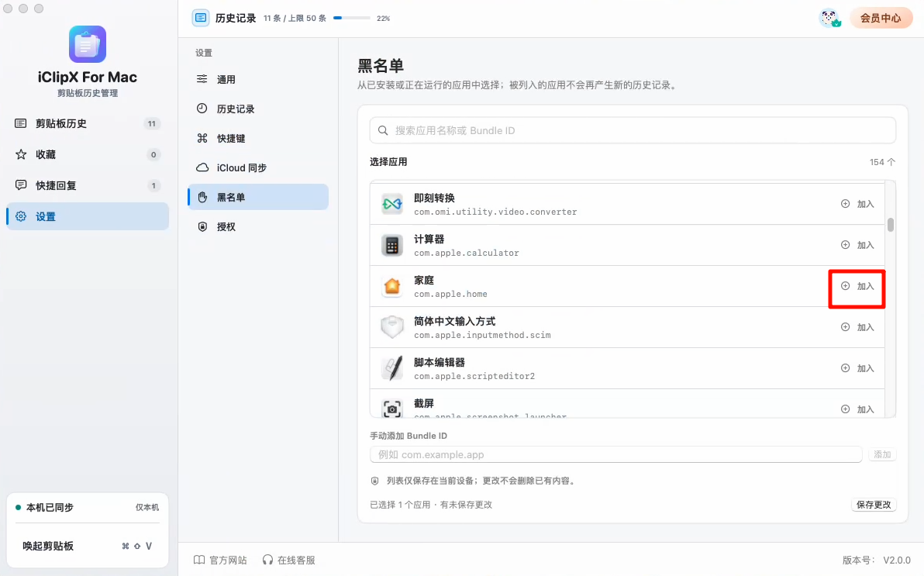Click the 脚本编辑器 app icon

click(392, 368)
